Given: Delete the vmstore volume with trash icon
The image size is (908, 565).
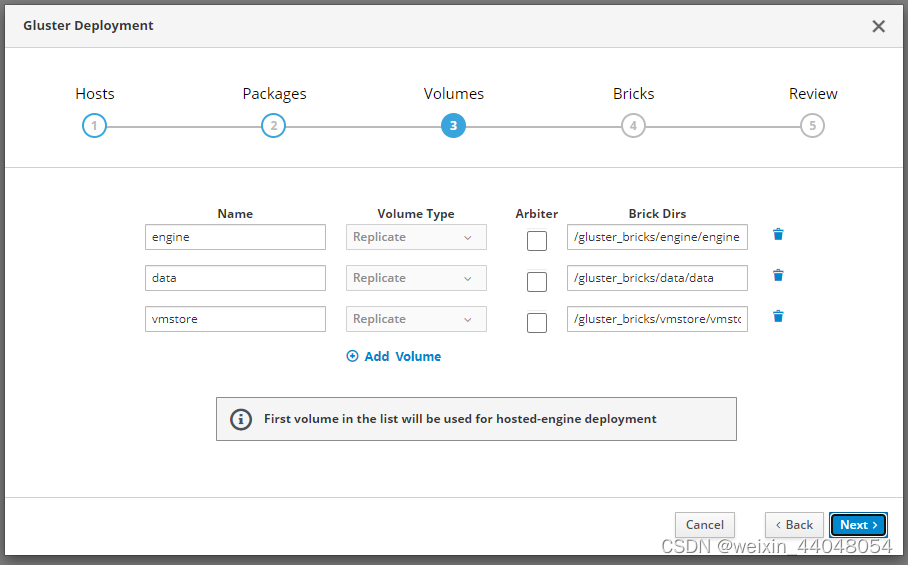Looking at the screenshot, I should click(x=778, y=317).
